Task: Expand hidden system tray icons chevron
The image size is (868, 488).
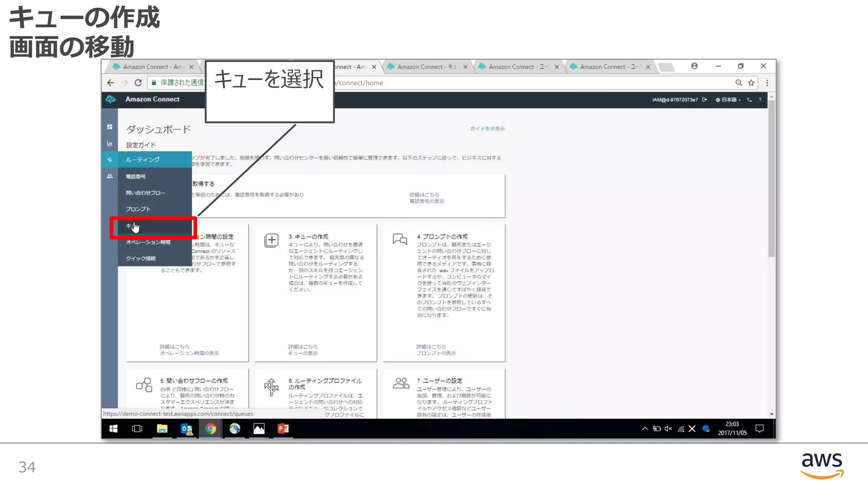Action: (645, 429)
